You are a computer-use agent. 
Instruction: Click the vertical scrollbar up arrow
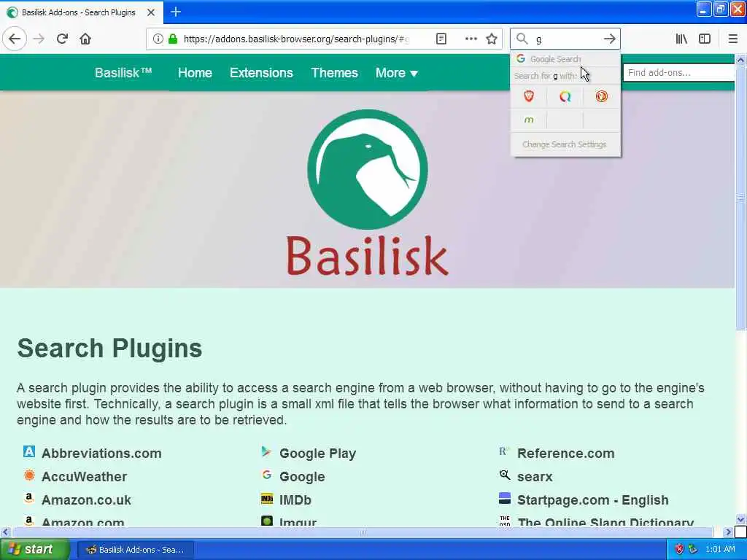(740, 60)
